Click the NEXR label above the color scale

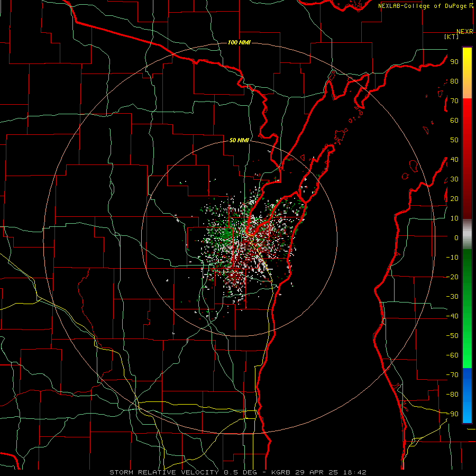pyautogui.click(x=465, y=32)
